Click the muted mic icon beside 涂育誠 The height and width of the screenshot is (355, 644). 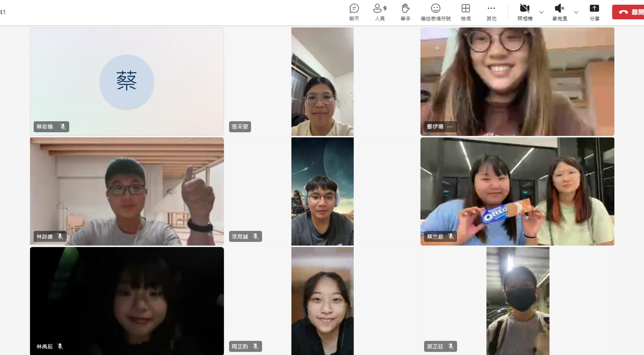(256, 236)
